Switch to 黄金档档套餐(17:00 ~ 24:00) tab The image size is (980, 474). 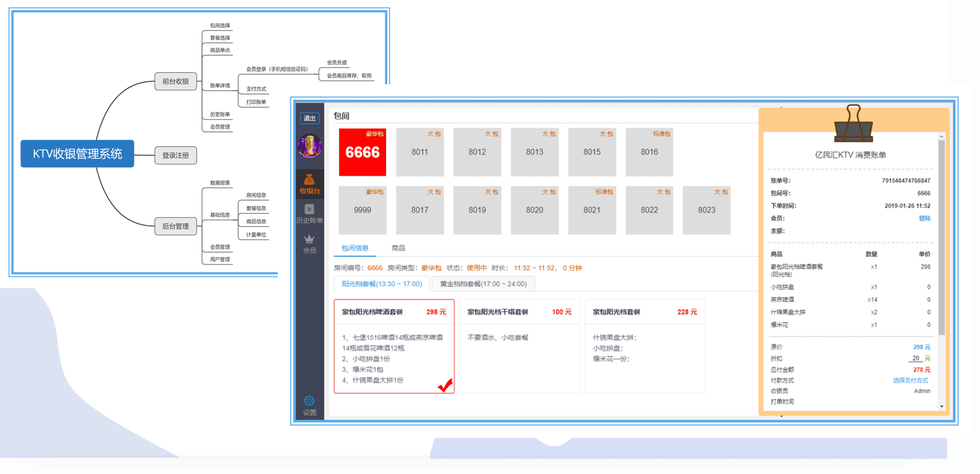(x=483, y=284)
